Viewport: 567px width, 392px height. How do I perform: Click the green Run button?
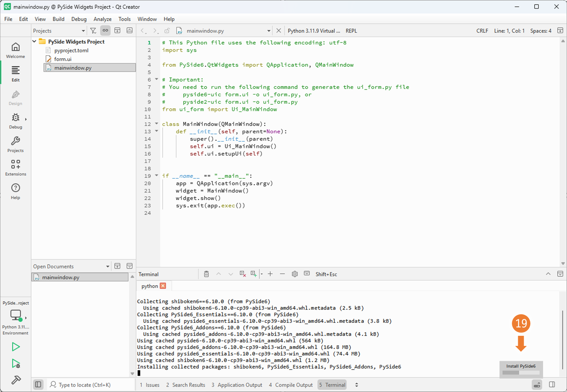pos(16,347)
